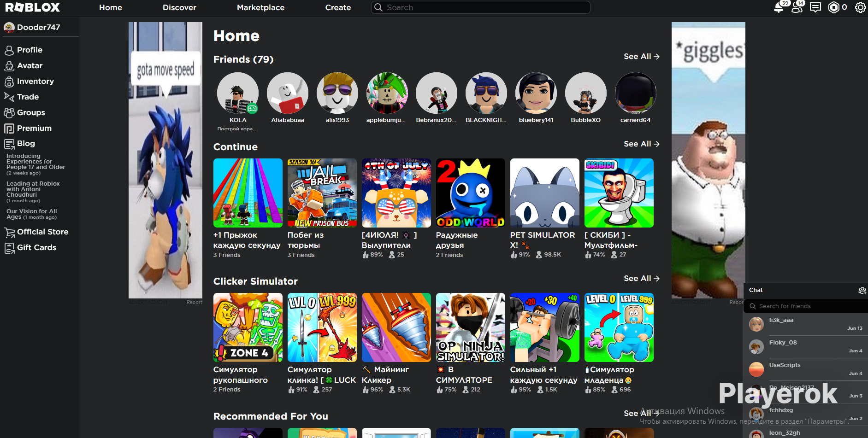Open friend BLACKNIGH... avatar
This screenshot has width=868, height=438.
[486, 93]
